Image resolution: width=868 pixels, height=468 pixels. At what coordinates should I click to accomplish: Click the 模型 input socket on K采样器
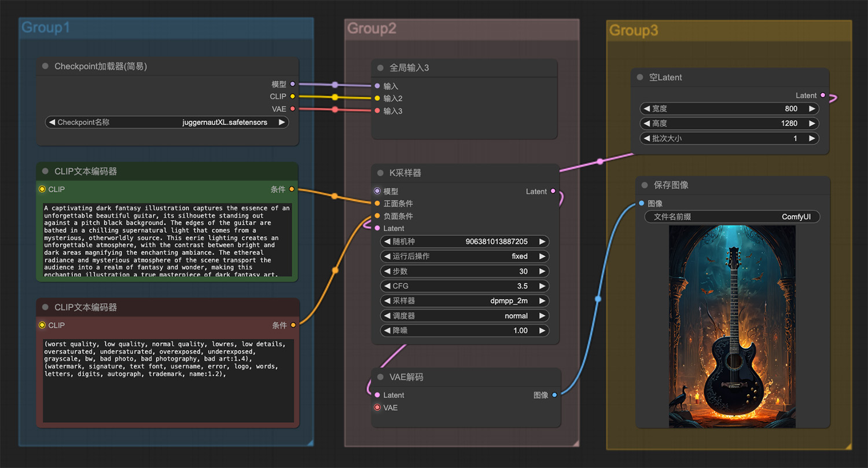377,191
